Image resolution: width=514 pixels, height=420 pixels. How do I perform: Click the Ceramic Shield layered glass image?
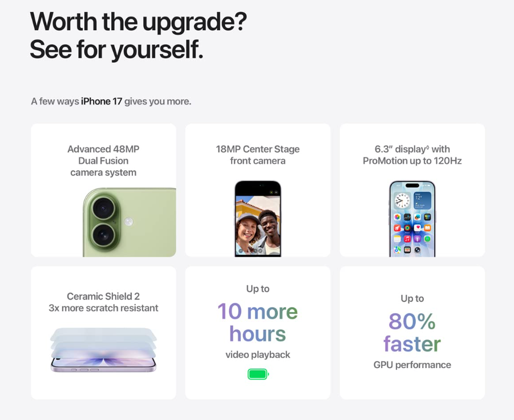click(103, 350)
